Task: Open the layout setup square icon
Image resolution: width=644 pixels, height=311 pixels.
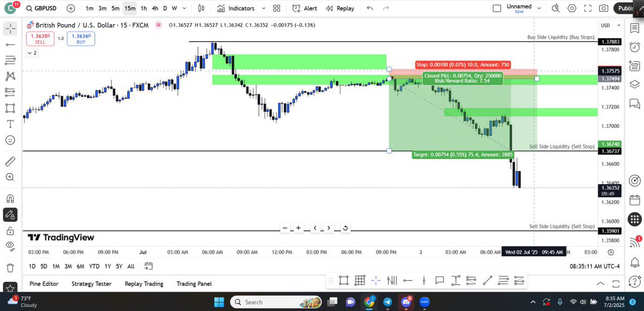Action: point(497,8)
